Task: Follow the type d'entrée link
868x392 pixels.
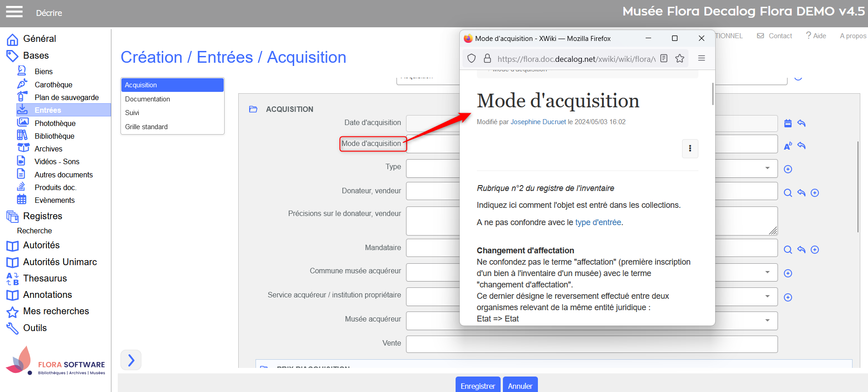Action: (x=598, y=222)
